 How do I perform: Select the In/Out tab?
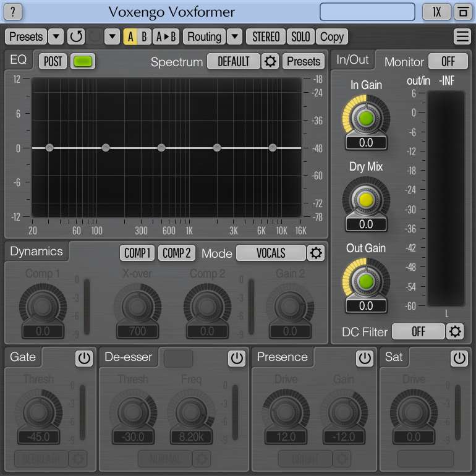[x=352, y=60]
